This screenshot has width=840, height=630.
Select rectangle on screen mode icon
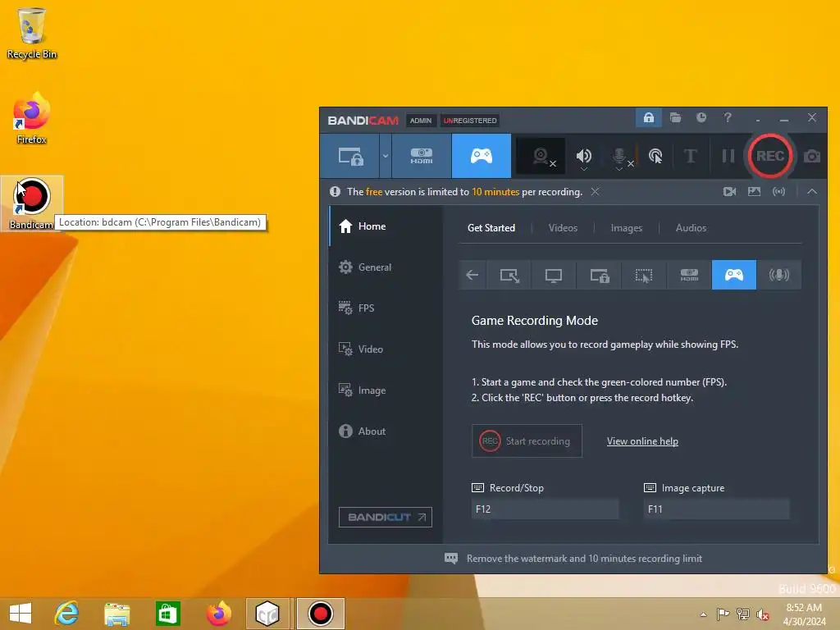509,275
